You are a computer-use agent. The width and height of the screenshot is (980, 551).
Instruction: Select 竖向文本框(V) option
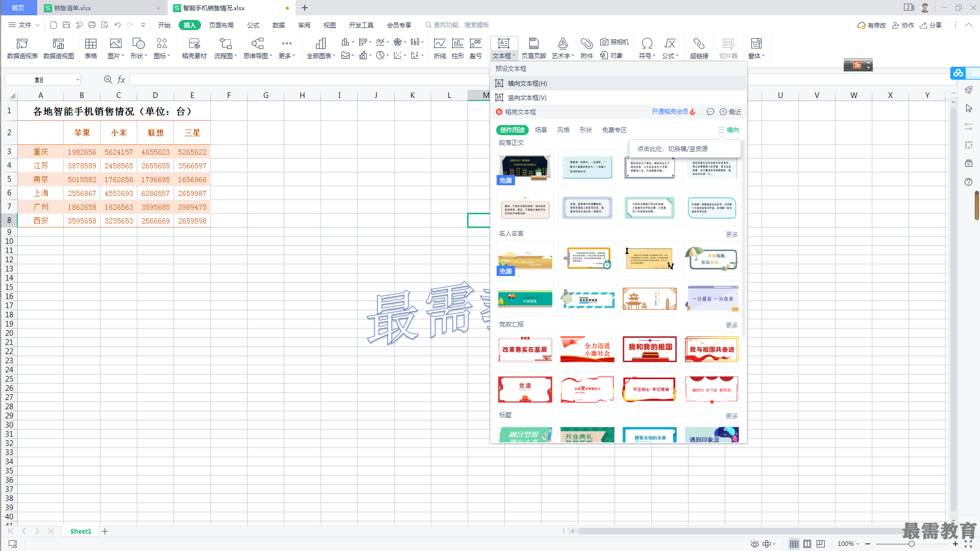tap(619, 97)
